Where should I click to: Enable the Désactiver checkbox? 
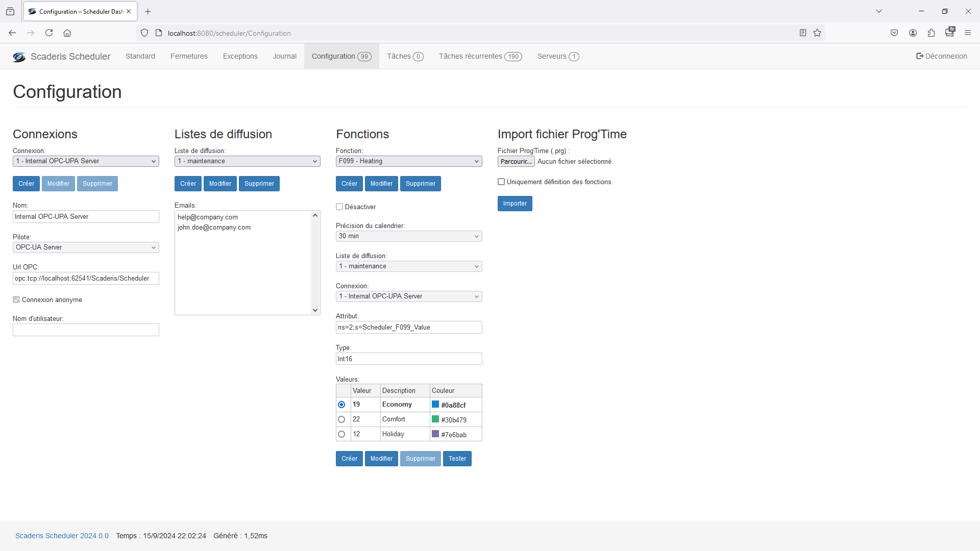tap(339, 207)
